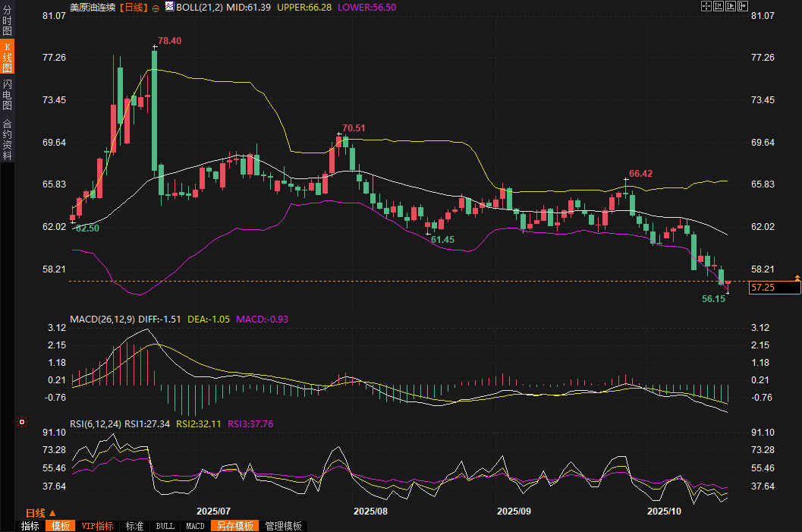Click the 78.40 high price marker
The height and width of the screenshot is (532, 802).
coord(169,41)
